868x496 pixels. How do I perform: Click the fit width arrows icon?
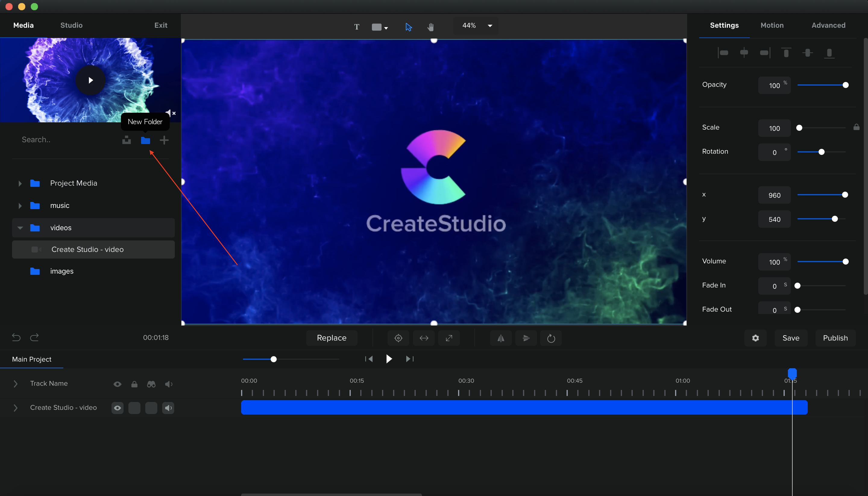pos(424,338)
